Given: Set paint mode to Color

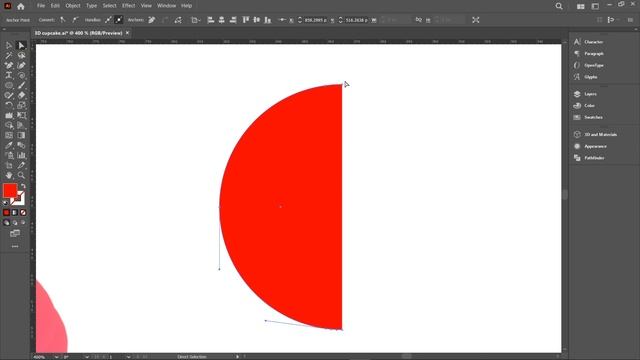Looking at the screenshot, I should pos(6,213).
